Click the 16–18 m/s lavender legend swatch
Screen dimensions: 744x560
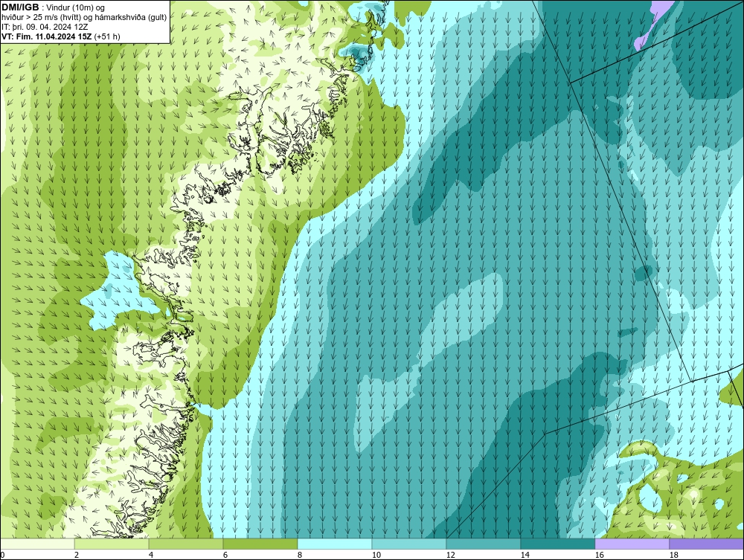point(632,544)
